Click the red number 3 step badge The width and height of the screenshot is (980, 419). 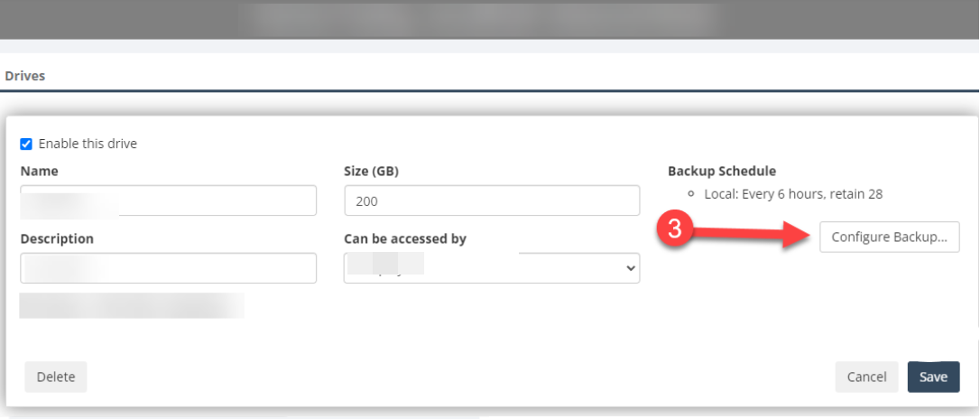674,229
